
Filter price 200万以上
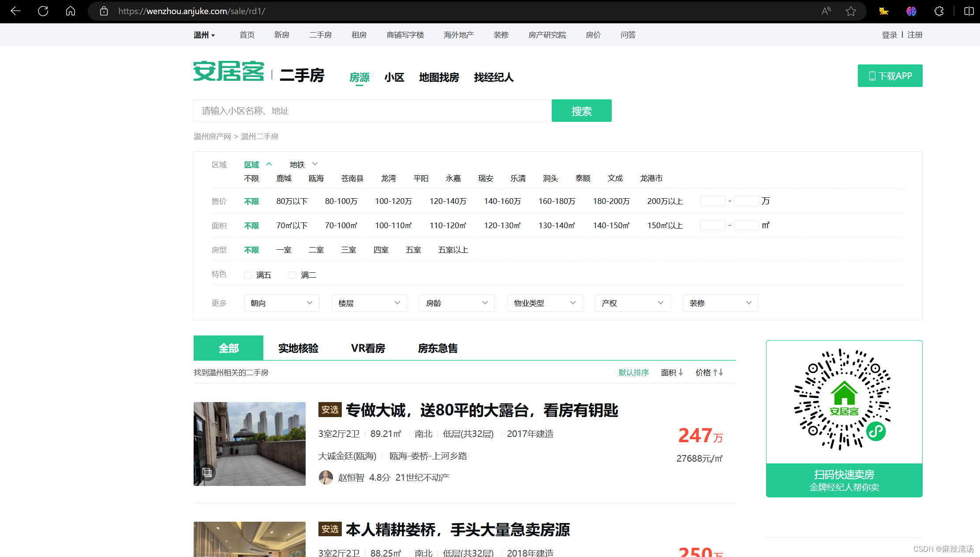(665, 201)
